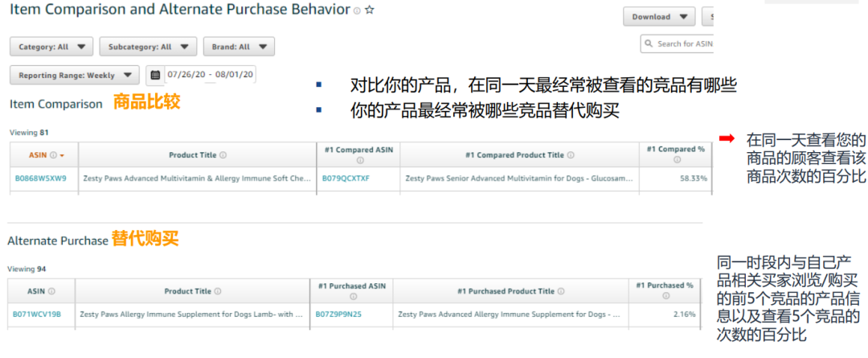Image resolution: width=868 pixels, height=358 pixels.
Task: Click Zesty Paws Advanced Multivitamin & Allergy title
Action: [197, 179]
